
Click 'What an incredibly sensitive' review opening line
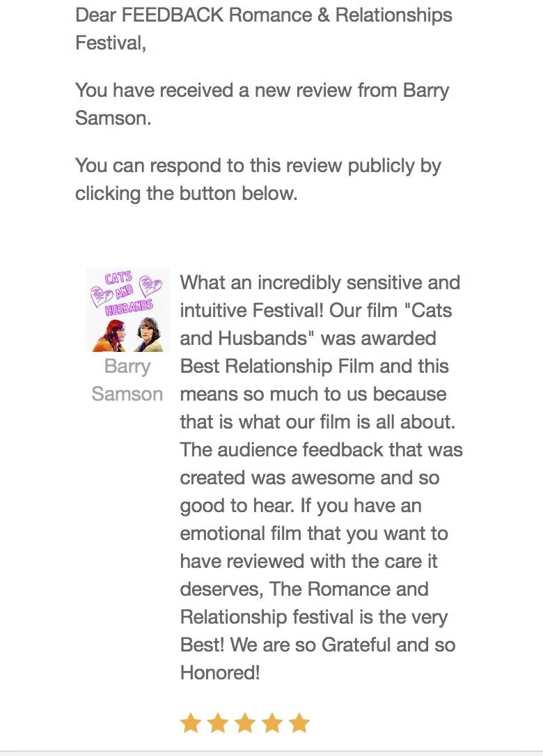(320, 283)
